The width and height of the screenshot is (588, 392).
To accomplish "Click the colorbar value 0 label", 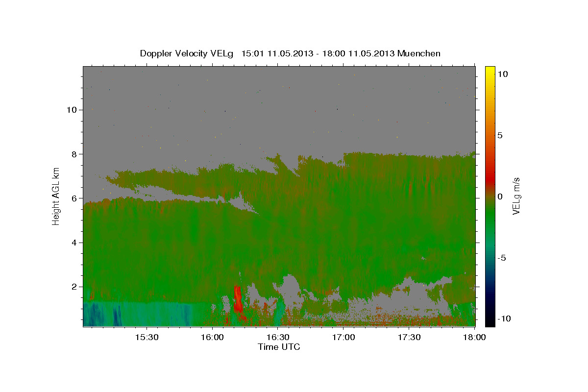I will point(500,196).
